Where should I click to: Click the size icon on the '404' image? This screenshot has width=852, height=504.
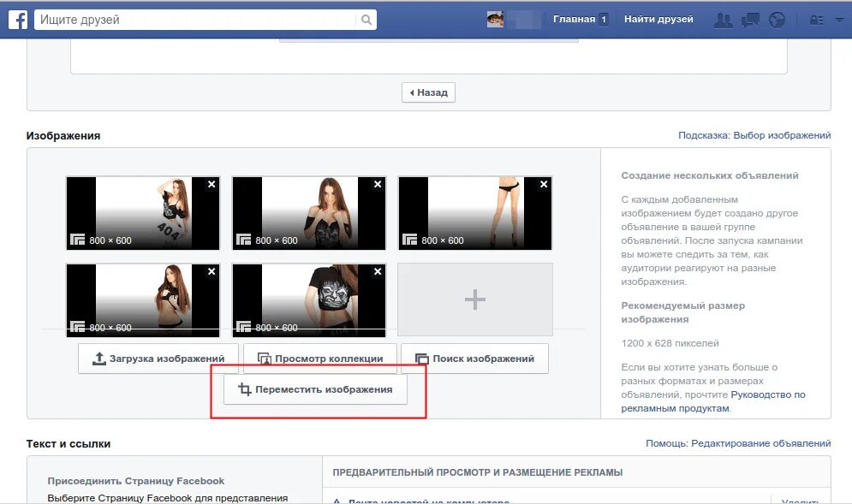[78, 240]
